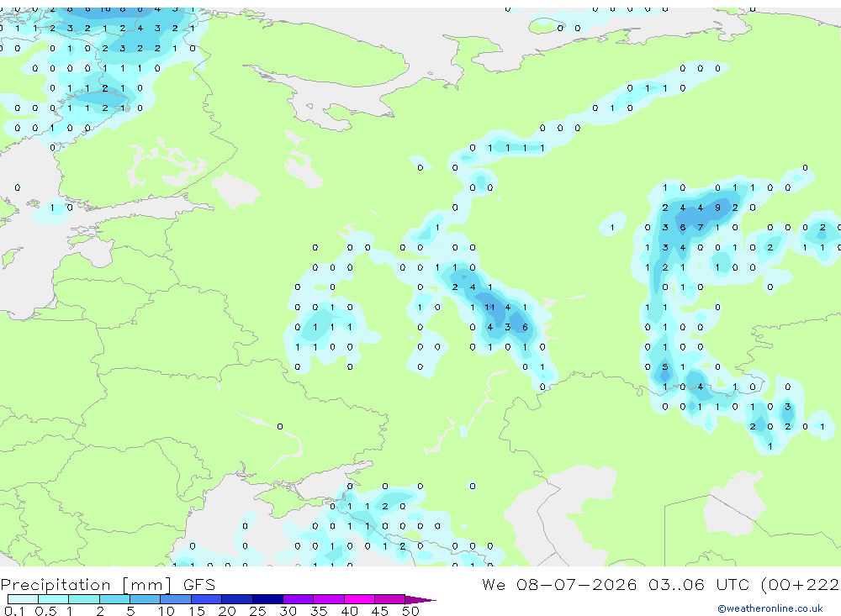The height and width of the screenshot is (616, 841).
Task: Select the 2–5 mm legend color box
Action: click(x=114, y=599)
